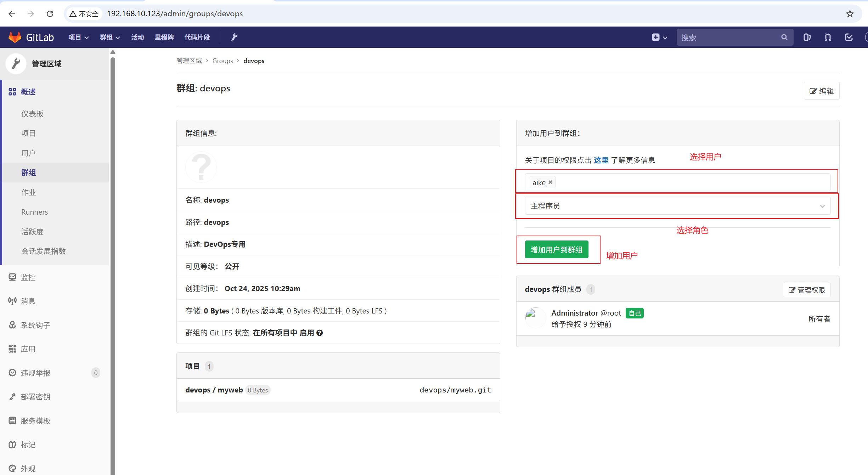868x475 pixels.
Task: Click the 编辑 group button
Action: click(822, 91)
